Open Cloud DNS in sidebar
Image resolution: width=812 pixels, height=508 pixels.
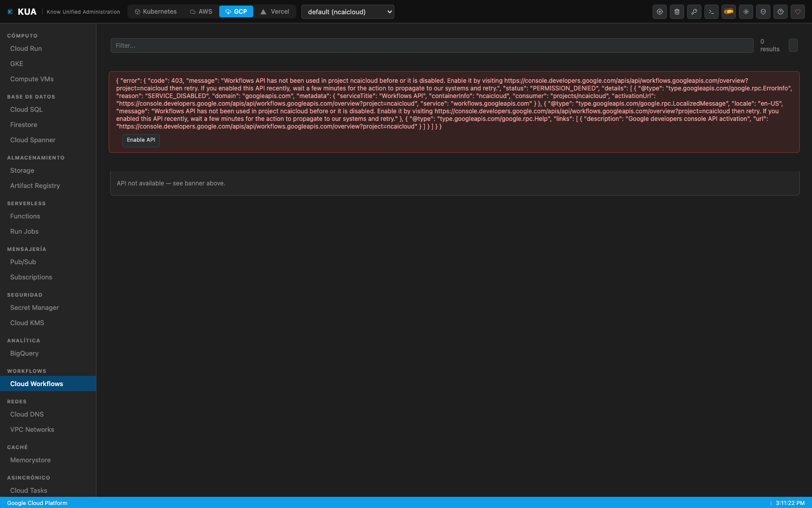[x=48, y=415]
